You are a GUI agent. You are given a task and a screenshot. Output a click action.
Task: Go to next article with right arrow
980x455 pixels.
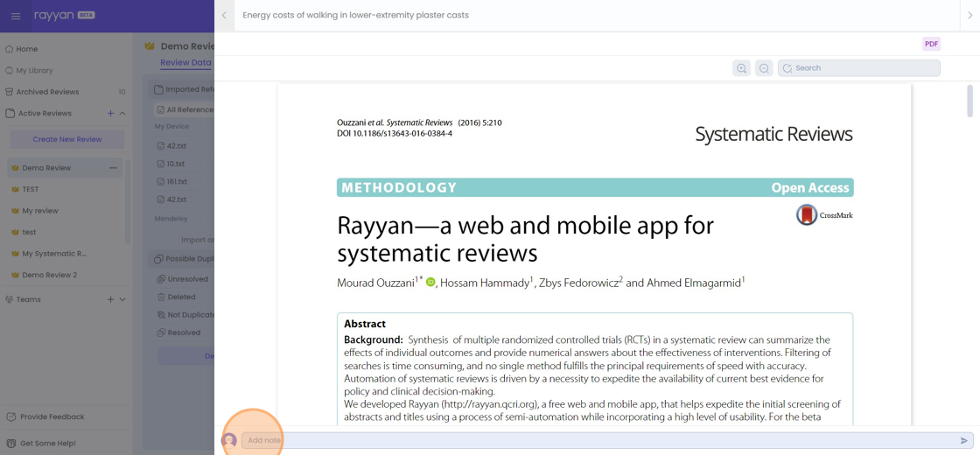[x=969, y=15]
